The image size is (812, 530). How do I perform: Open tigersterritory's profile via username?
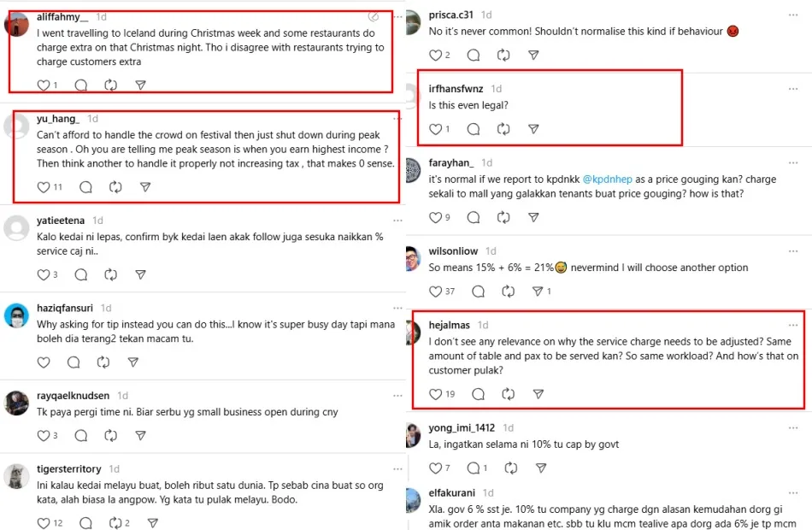pyautogui.click(x=68, y=469)
